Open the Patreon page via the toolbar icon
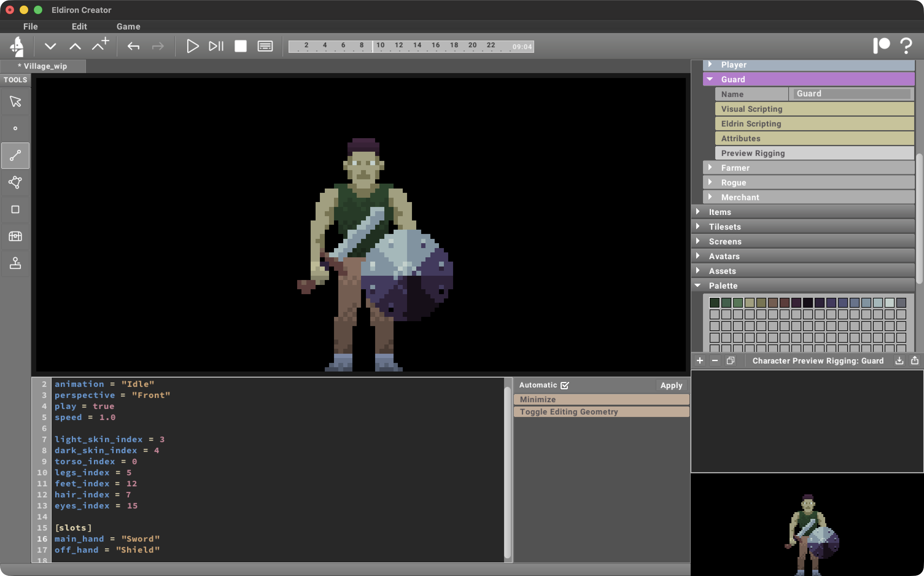 883,46
